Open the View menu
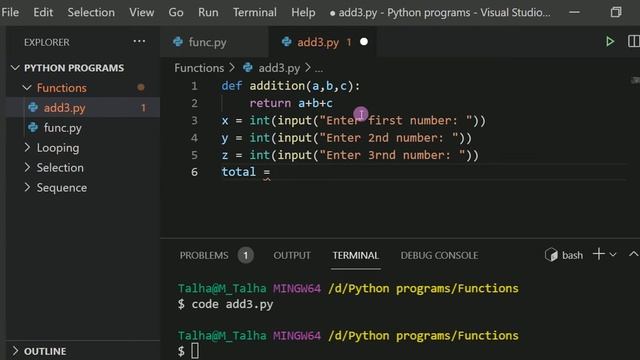This screenshot has width=640, height=360. click(142, 12)
